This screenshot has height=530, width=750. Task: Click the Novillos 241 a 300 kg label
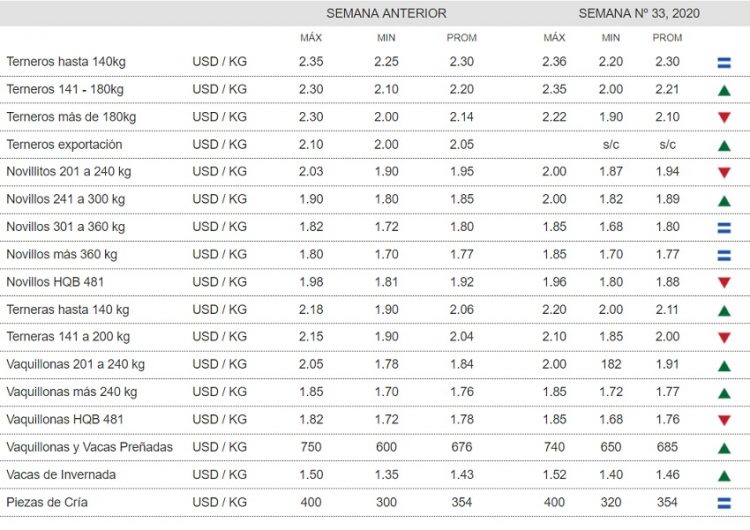click(x=64, y=200)
